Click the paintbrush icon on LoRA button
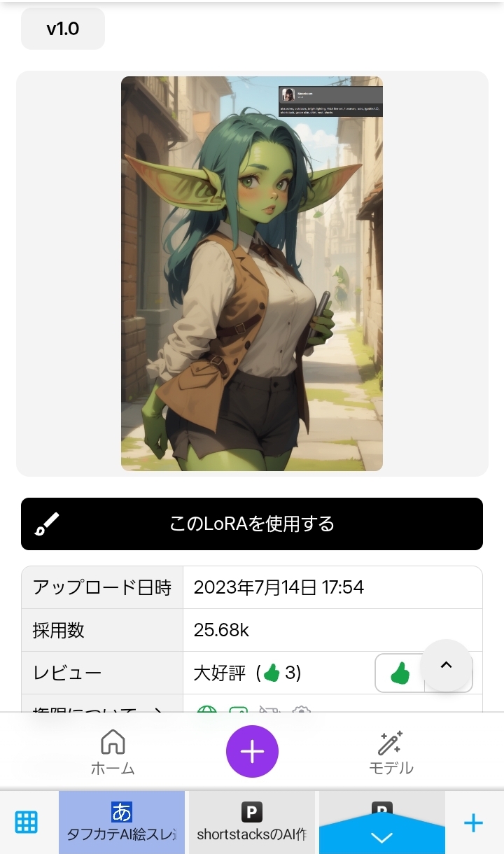 point(47,524)
